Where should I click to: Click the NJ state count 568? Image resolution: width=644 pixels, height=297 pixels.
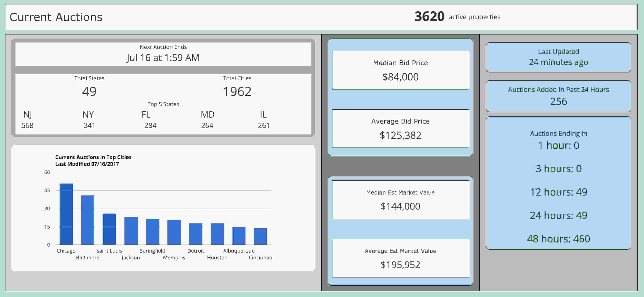point(27,125)
